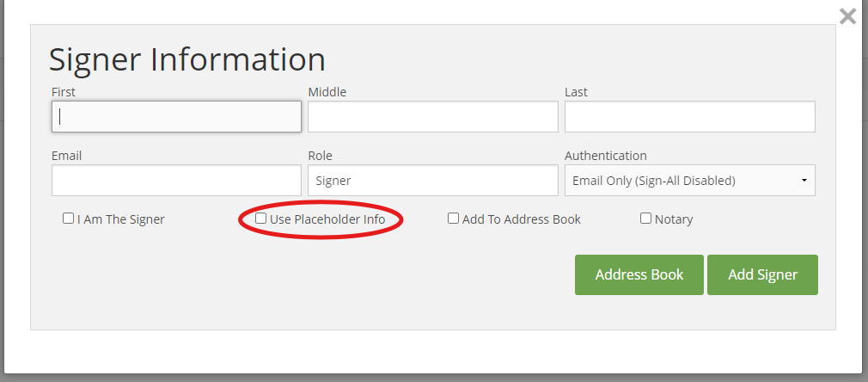Screen dimensions: 868x382
Task: Submit with the Add Signer button
Action: pos(763,275)
